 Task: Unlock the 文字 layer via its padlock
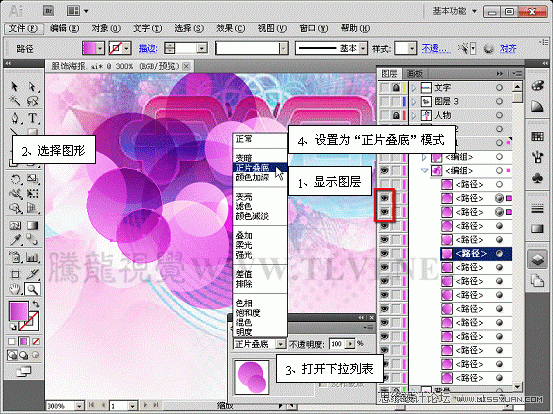point(396,87)
